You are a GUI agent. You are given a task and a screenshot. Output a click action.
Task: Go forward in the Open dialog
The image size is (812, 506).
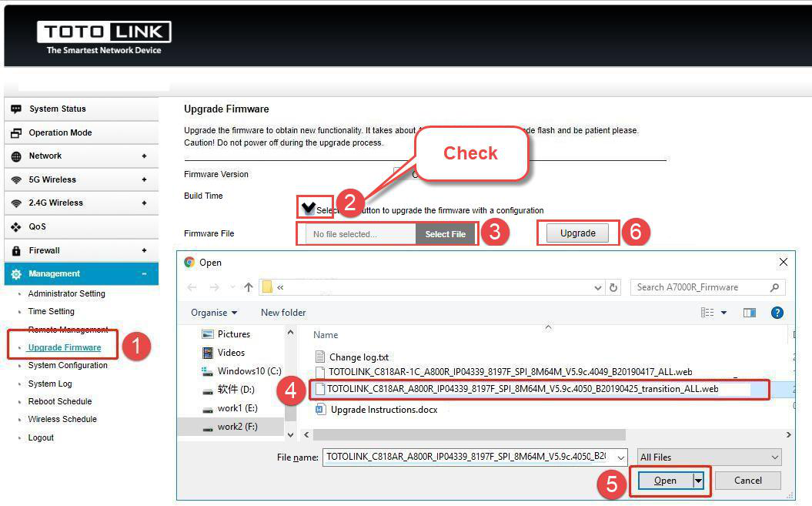(x=214, y=287)
